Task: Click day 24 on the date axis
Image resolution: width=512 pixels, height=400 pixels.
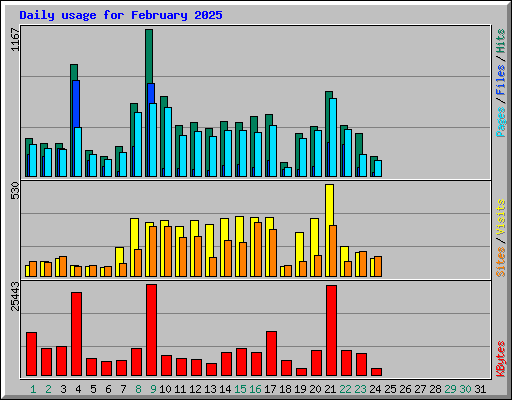Action: (x=375, y=389)
